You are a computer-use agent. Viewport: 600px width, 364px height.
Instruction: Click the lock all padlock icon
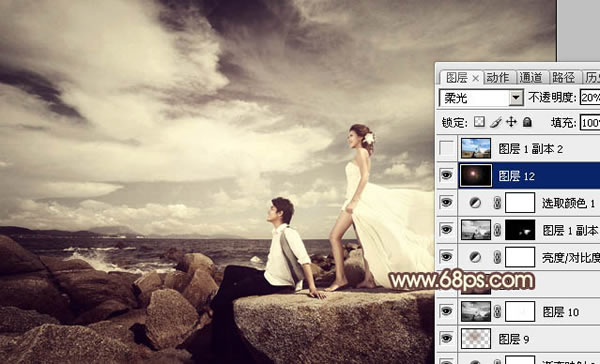click(527, 122)
